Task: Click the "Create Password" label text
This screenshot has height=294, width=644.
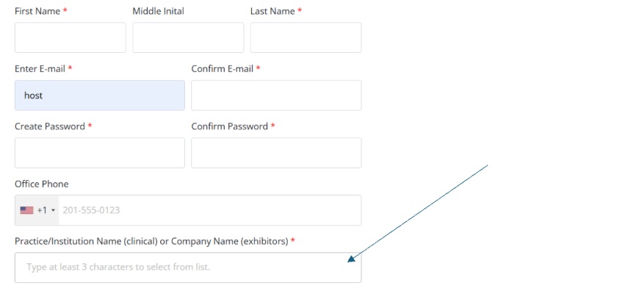Action: click(50, 126)
